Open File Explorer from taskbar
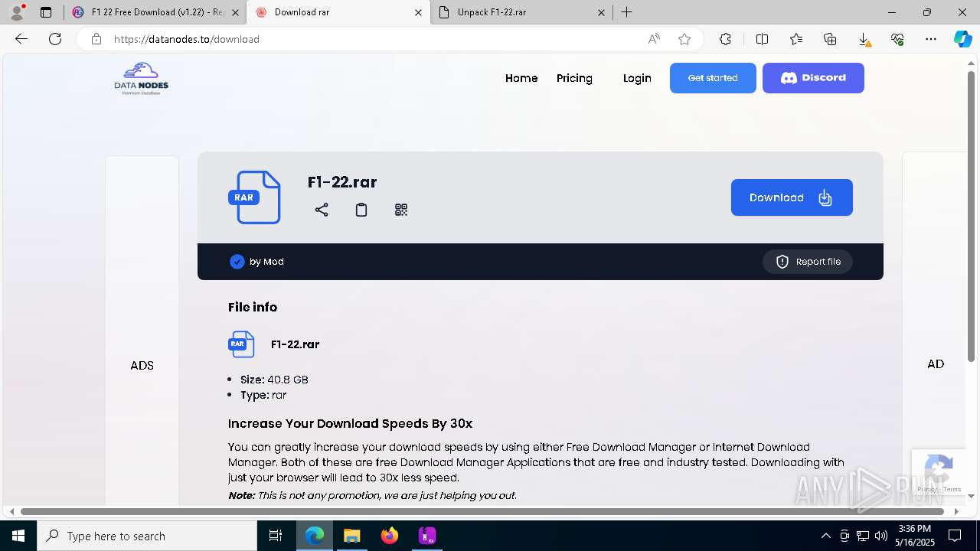Viewport: 980px width, 551px height. click(351, 536)
